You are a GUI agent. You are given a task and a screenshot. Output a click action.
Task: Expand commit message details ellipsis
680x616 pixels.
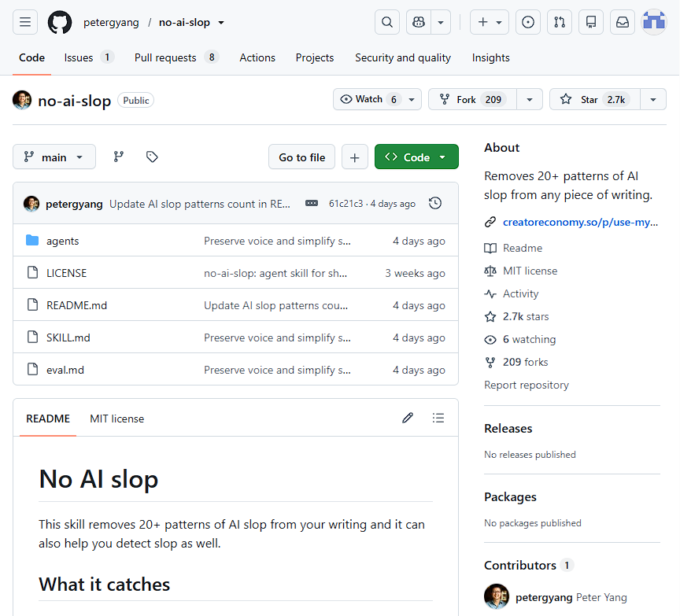312,203
